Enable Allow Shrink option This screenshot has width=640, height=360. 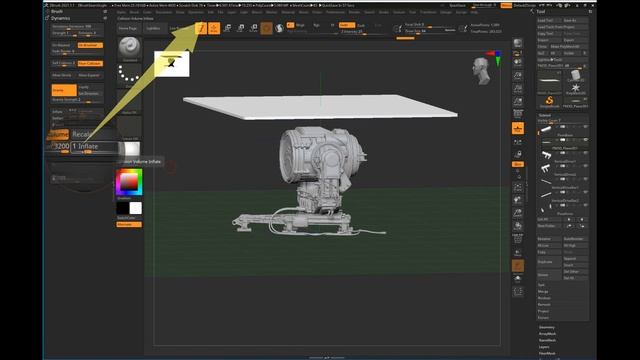(x=63, y=75)
